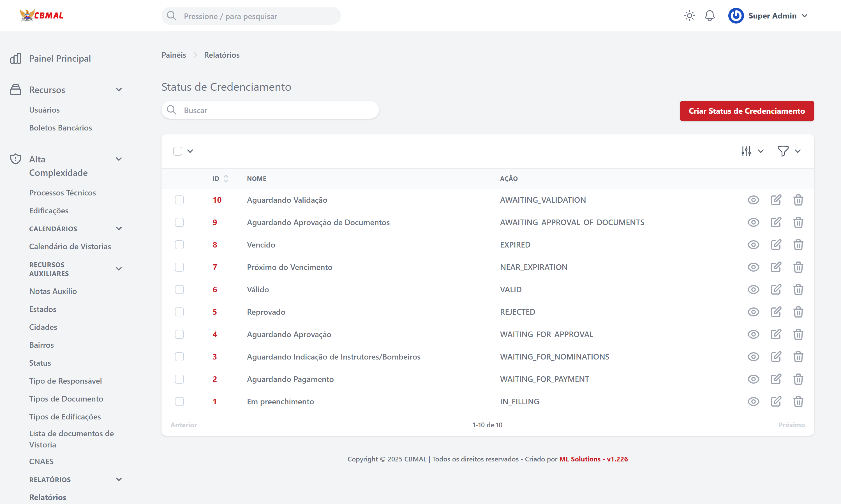Select all rows with the header checkbox

(178, 151)
